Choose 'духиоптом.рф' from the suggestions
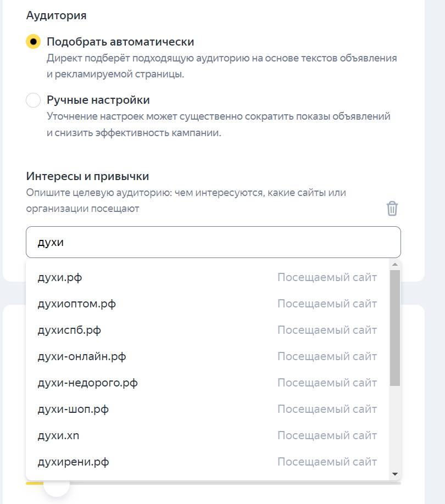445x504 pixels. click(x=76, y=304)
